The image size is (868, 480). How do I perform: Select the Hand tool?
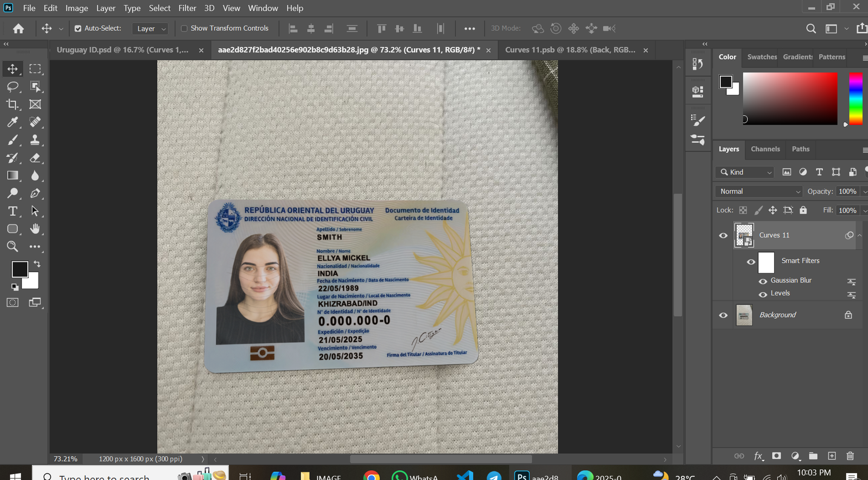35,229
